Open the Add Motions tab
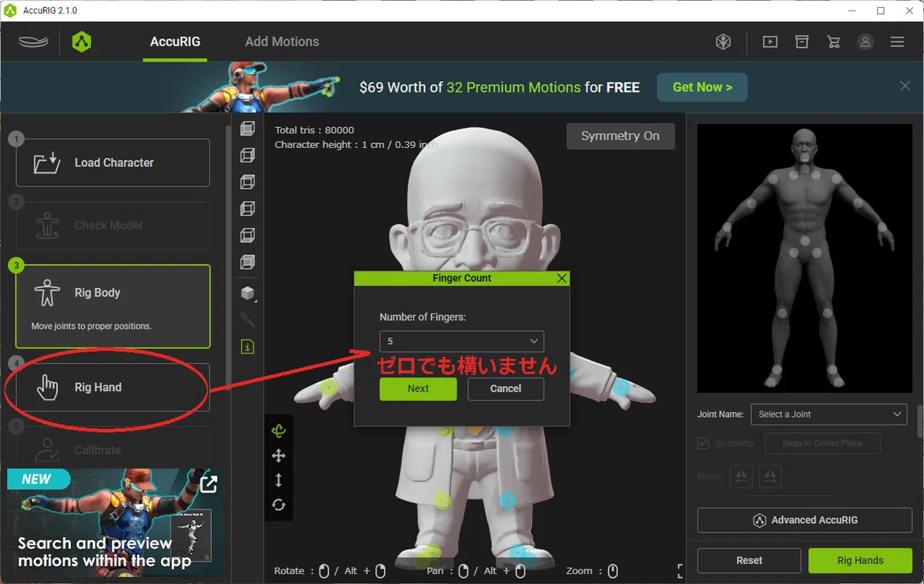Viewport: 924px width, 584px height. (x=282, y=42)
